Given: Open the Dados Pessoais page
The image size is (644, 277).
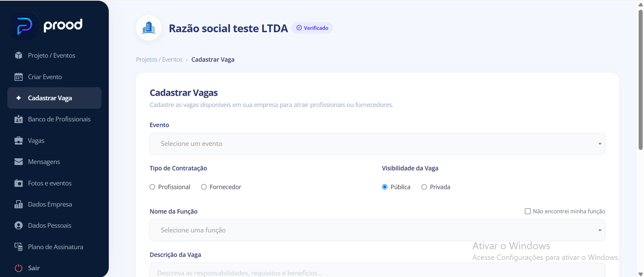Looking at the screenshot, I should [x=54, y=226].
